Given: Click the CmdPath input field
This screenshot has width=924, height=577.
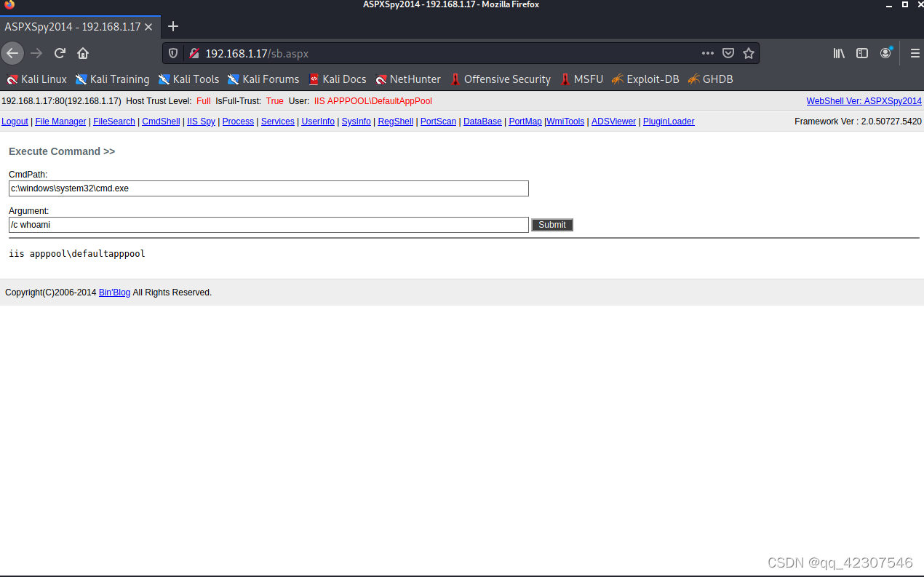Looking at the screenshot, I should click(268, 188).
